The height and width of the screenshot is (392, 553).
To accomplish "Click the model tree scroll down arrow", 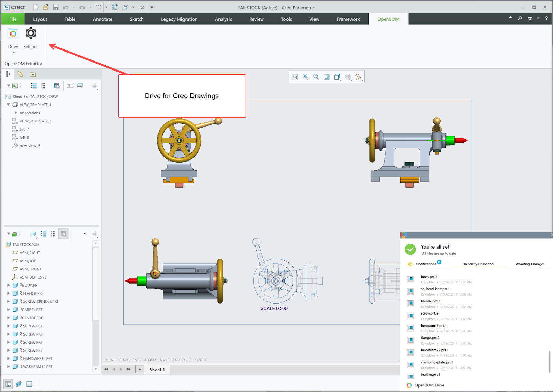I will pos(96,369).
